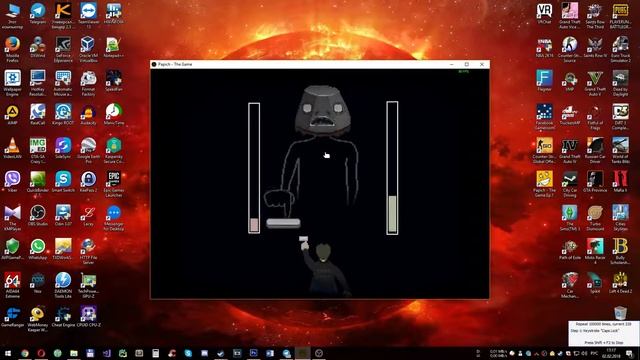Click the stone-headed figure's face in the game
This screenshot has height=360, width=640.
(322, 111)
